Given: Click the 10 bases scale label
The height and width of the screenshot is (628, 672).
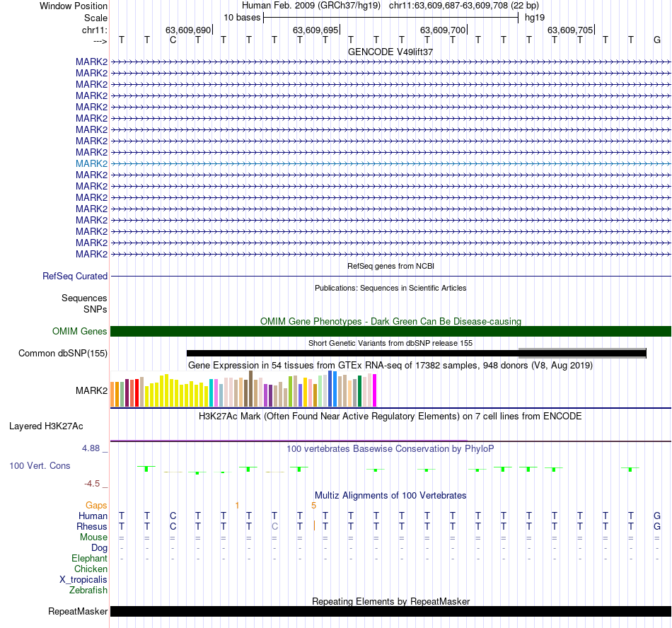Looking at the screenshot, I should 242,18.
